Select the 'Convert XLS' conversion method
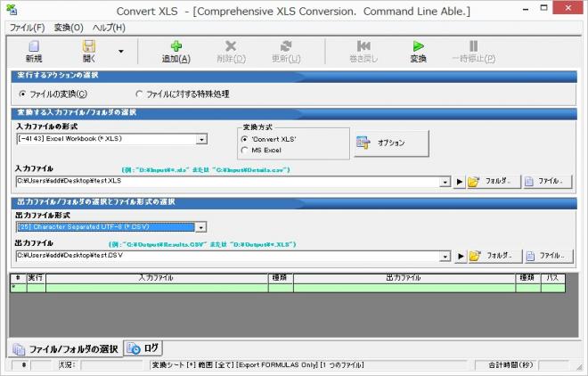The image size is (588, 376). (x=244, y=139)
